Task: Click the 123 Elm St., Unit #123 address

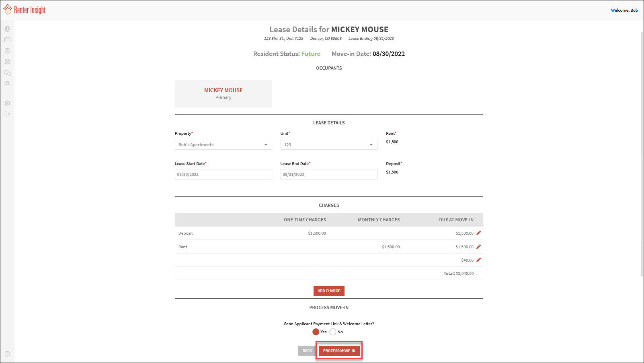Action: tap(283, 39)
